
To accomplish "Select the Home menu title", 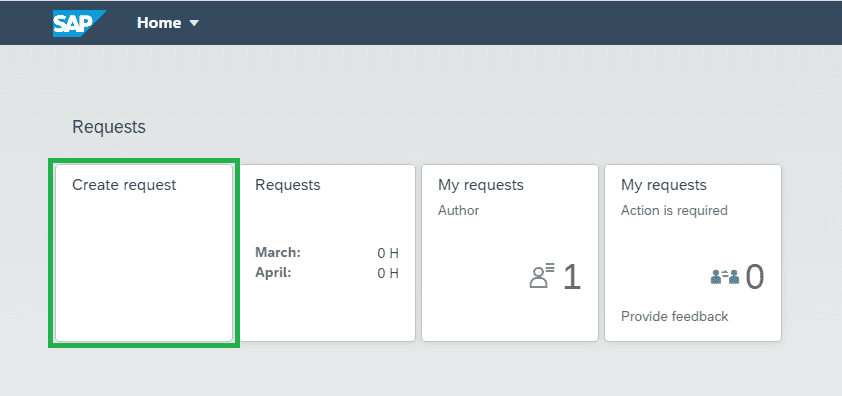I will (159, 23).
